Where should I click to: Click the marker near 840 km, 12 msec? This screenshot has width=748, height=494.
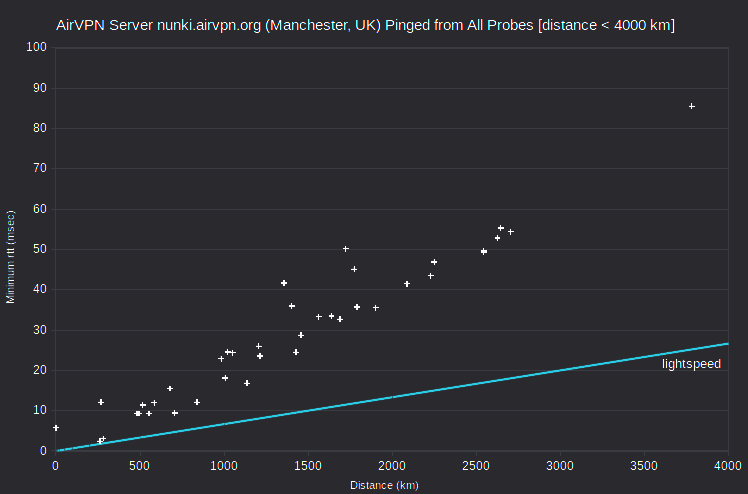point(197,402)
